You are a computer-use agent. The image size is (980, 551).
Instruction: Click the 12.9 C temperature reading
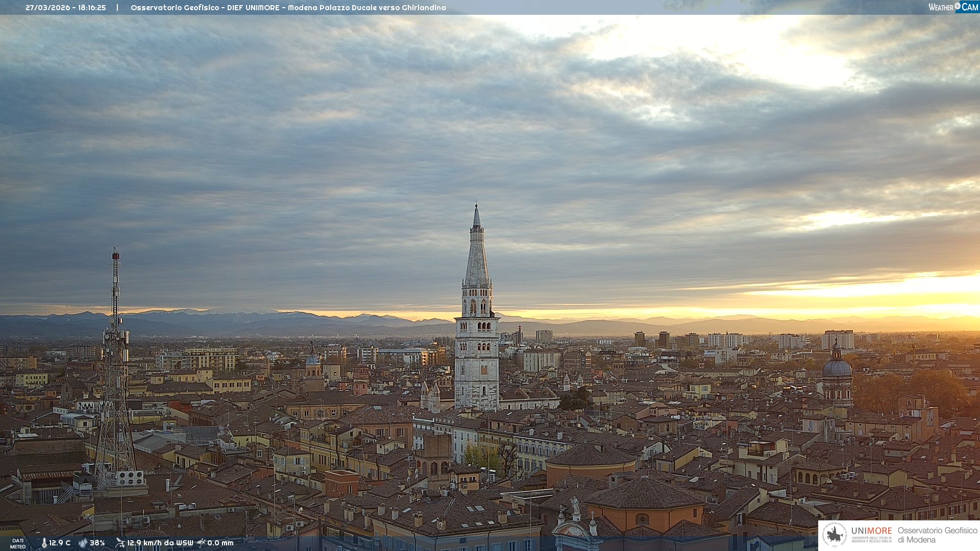click(x=60, y=543)
